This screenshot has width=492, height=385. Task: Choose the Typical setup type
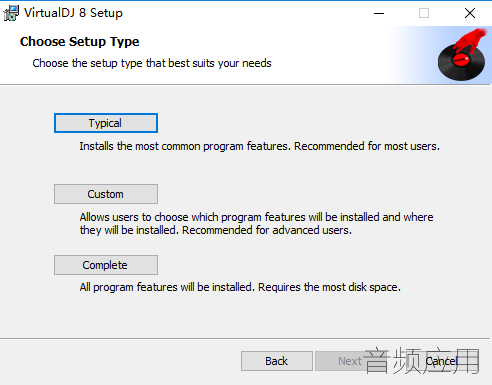click(x=106, y=123)
